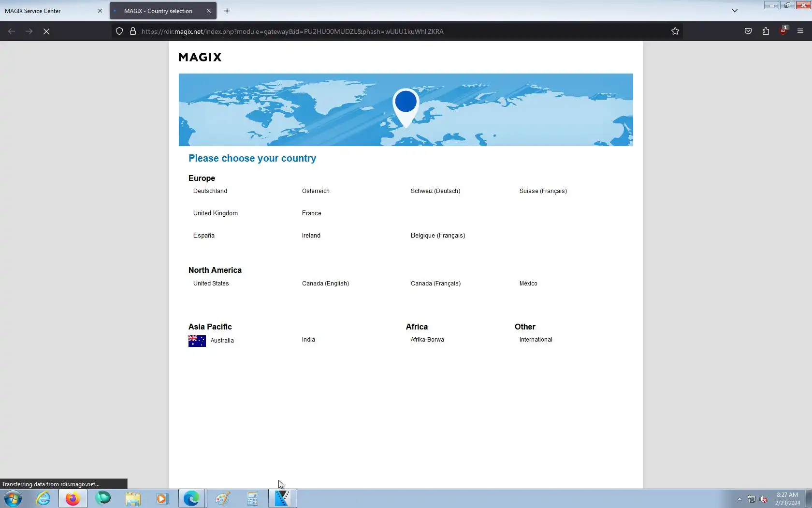Image resolution: width=812 pixels, height=508 pixels.
Task: Open Windows Media Player from taskbar
Action: pos(162,498)
